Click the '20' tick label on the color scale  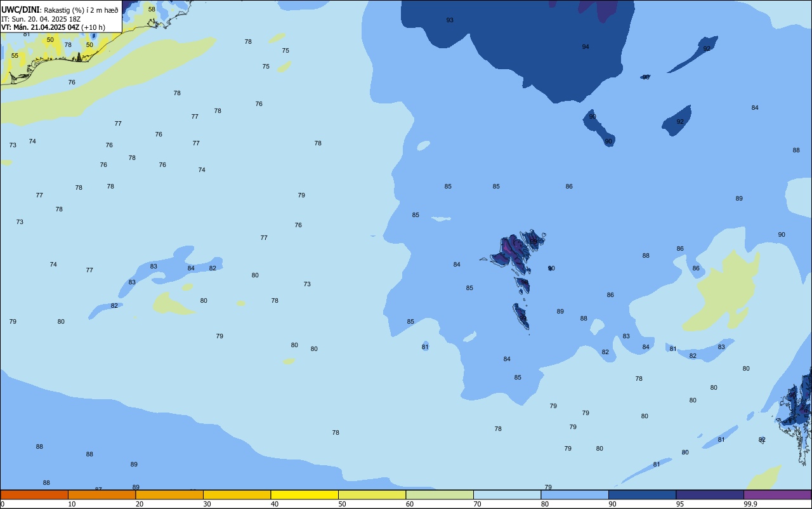pos(140,504)
